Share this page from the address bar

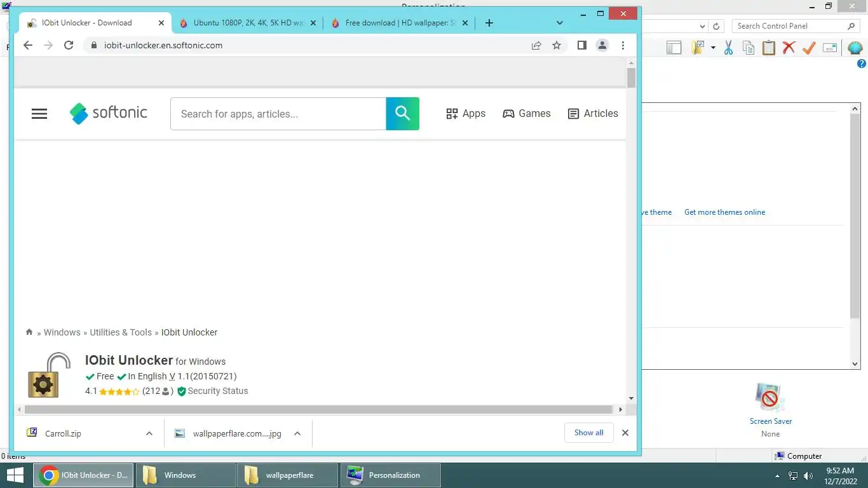pyautogui.click(x=536, y=45)
